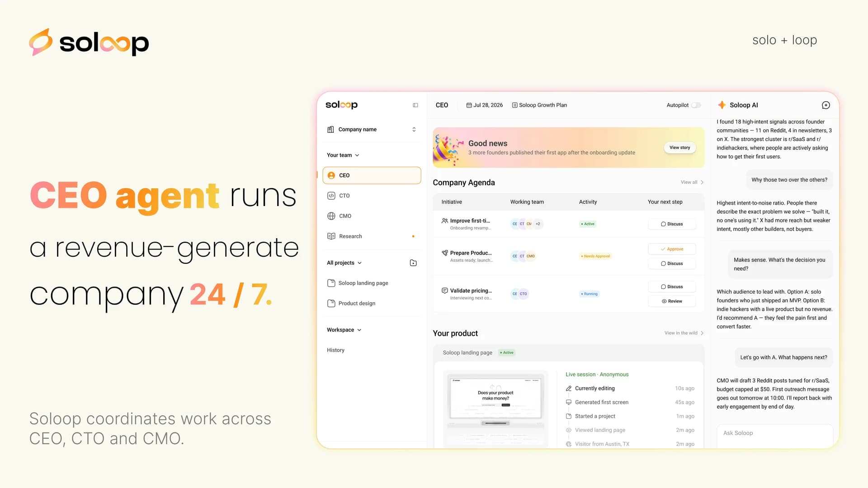Open Improve first-ti... initiative row
This screenshot has width=868, height=488.
568,224
